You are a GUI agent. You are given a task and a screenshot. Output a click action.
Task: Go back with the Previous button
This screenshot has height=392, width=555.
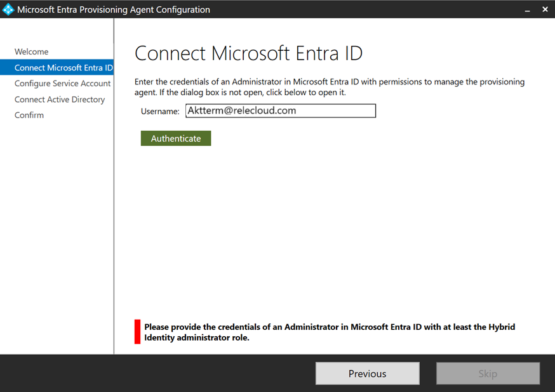click(367, 374)
